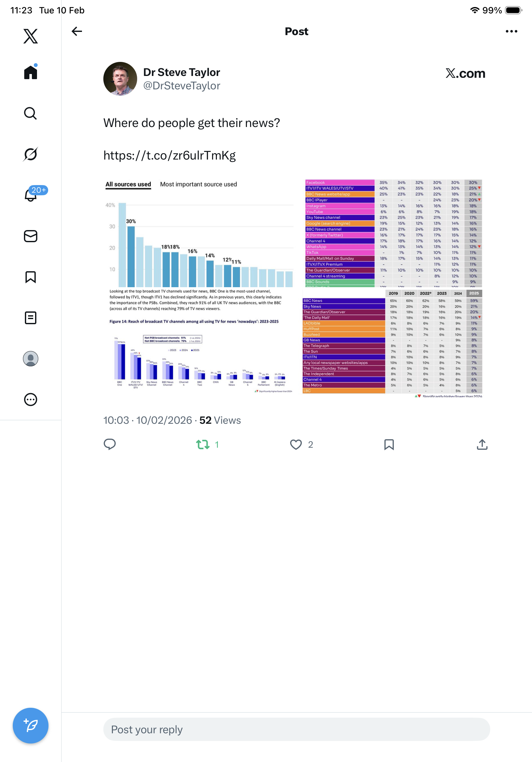The height and width of the screenshot is (762, 532).
Task: Open Lists in the sidebar
Action: tap(31, 317)
